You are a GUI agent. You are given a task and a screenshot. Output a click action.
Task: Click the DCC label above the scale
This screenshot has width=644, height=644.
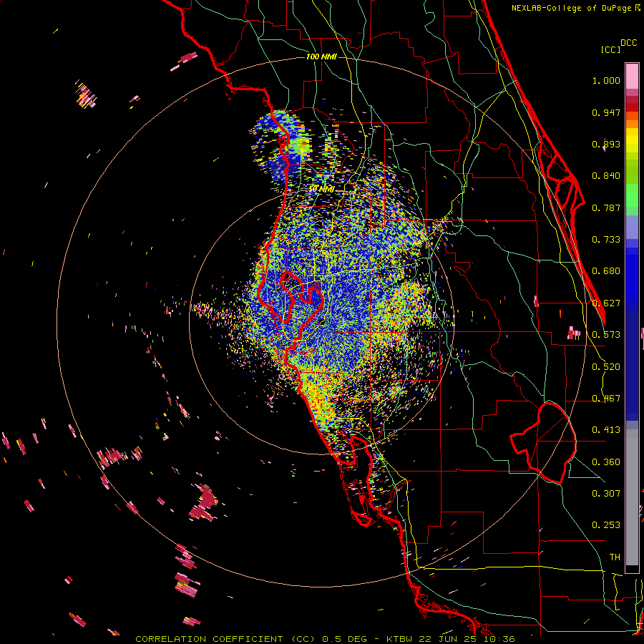point(628,43)
